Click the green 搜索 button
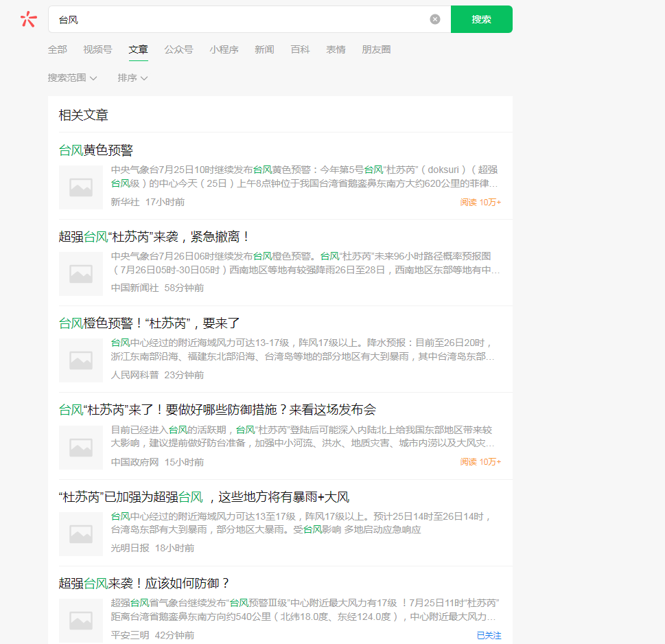Image resolution: width=665 pixels, height=644 pixels. pyautogui.click(x=481, y=19)
